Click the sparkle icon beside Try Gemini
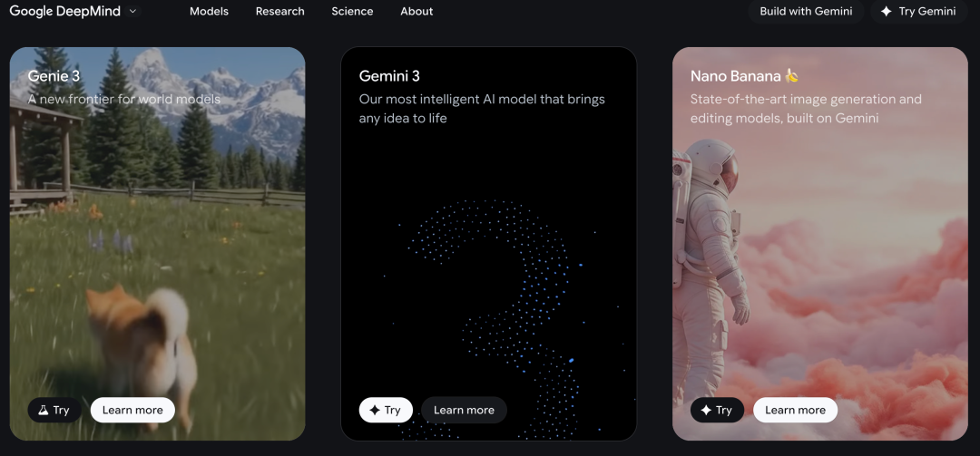Screen dimensions: 980x456 pyautogui.click(x=887, y=11)
